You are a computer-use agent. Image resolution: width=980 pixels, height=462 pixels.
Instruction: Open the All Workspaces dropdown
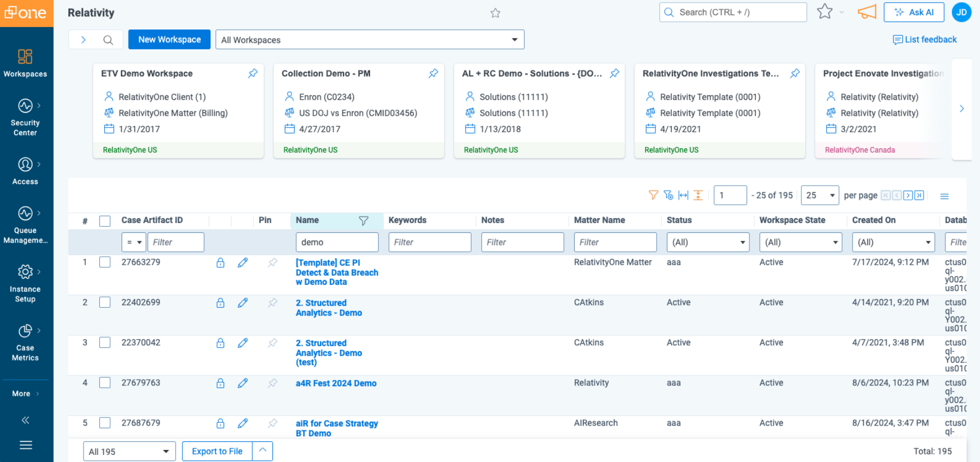(x=370, y=40)
